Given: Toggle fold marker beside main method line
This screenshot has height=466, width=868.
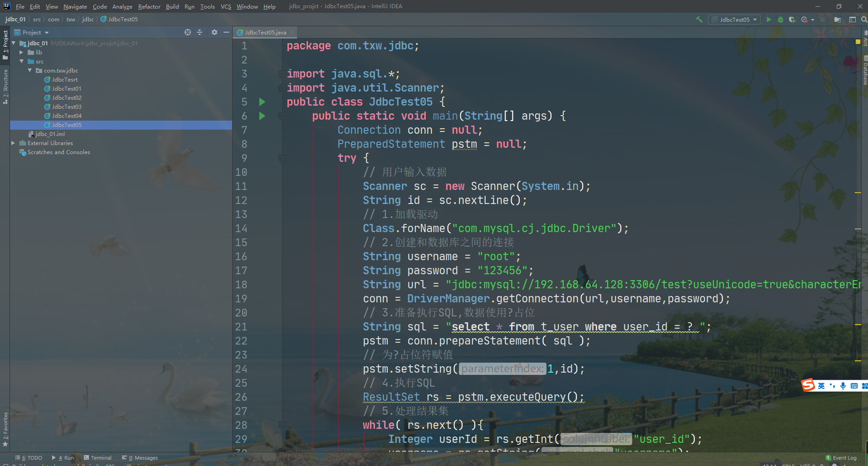Looking at the screenshot, I should (x=282, y=116).
